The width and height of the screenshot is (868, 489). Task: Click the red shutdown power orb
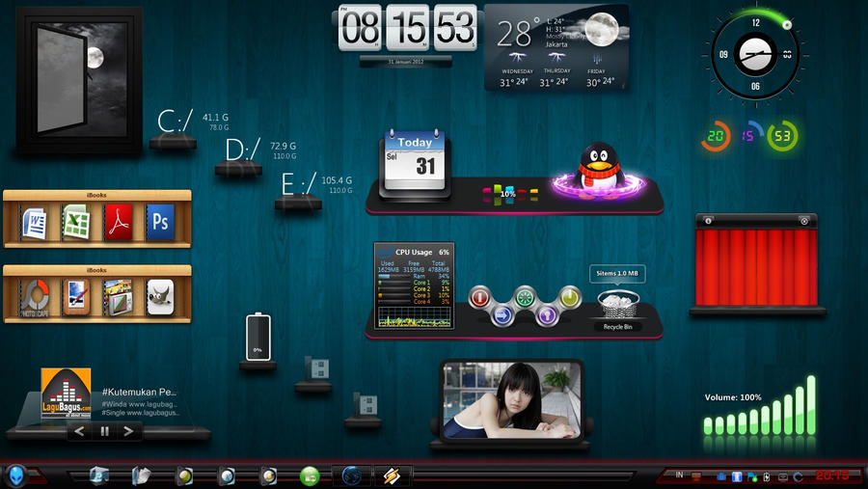tap(480, 298)
